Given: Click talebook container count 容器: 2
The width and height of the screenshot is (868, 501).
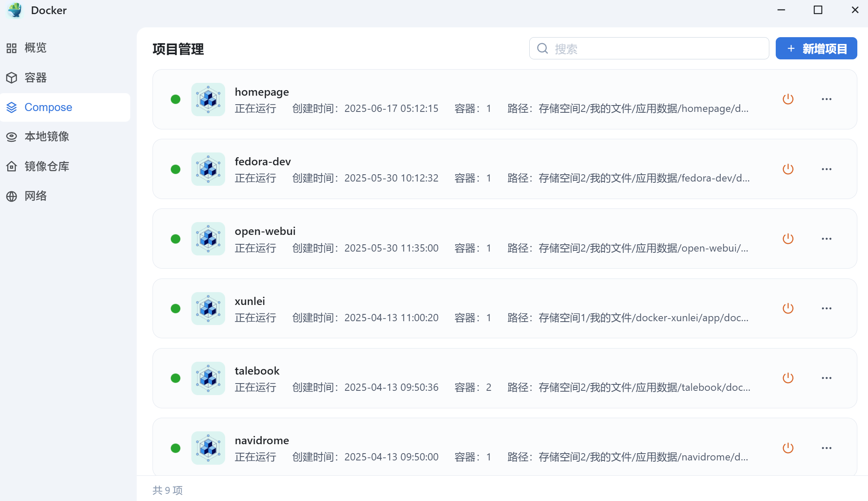Looking at the screenshot, I should (x=473, y=387).
